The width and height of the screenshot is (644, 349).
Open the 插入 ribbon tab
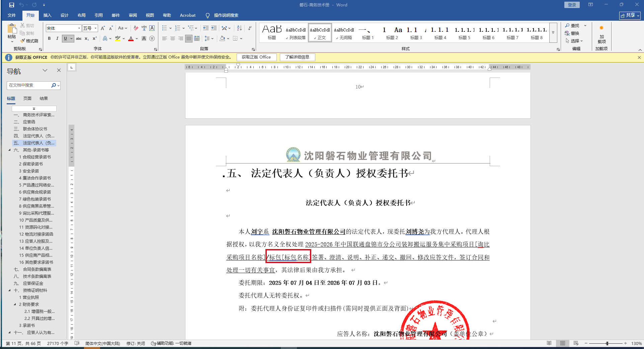point(47,15)
